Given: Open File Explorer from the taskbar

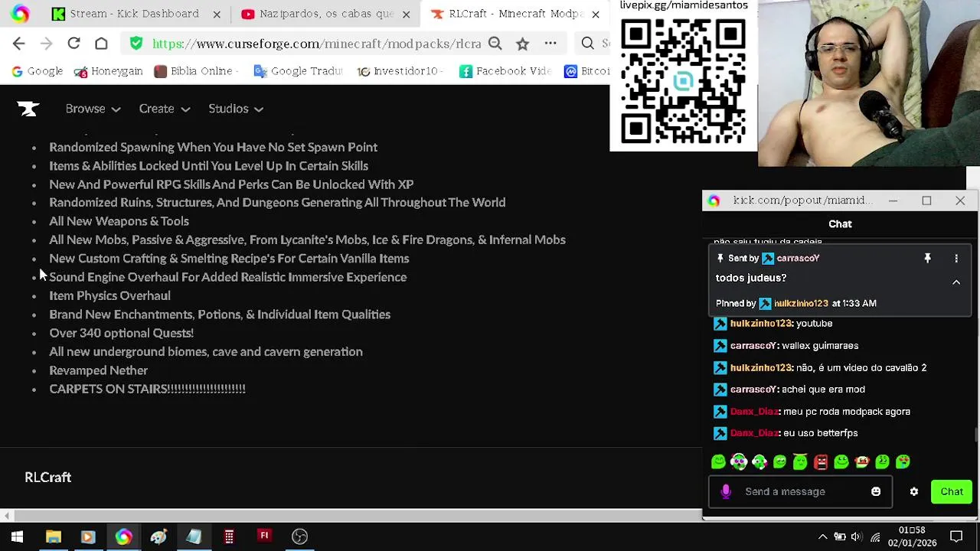Looking at the screenshot, I should coord(54,536).
